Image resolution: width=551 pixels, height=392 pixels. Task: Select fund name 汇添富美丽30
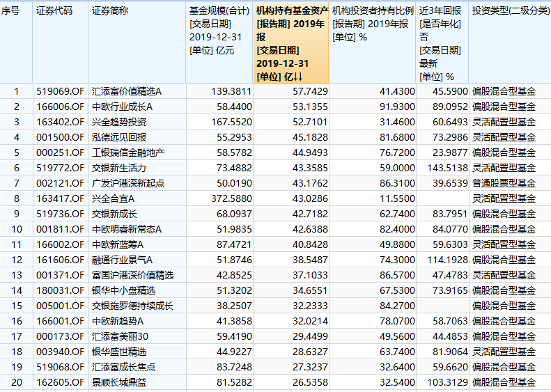(120, 336)
